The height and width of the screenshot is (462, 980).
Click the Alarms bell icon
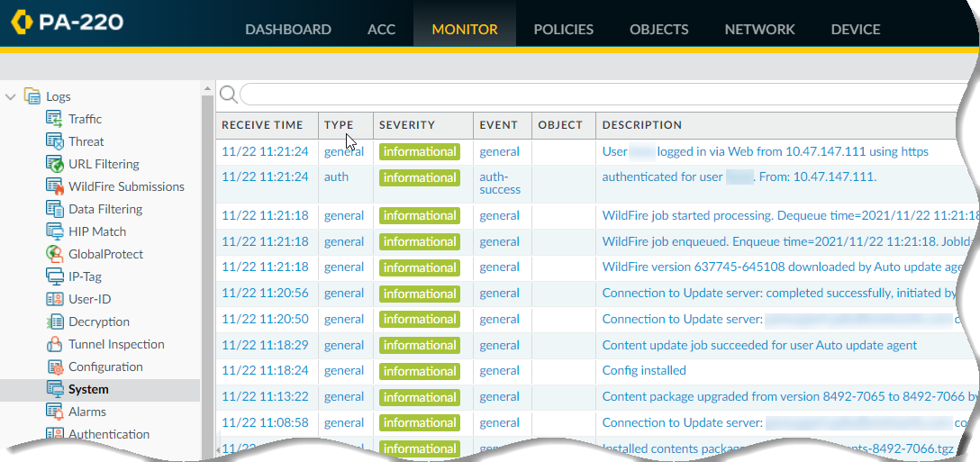(54, 412)
